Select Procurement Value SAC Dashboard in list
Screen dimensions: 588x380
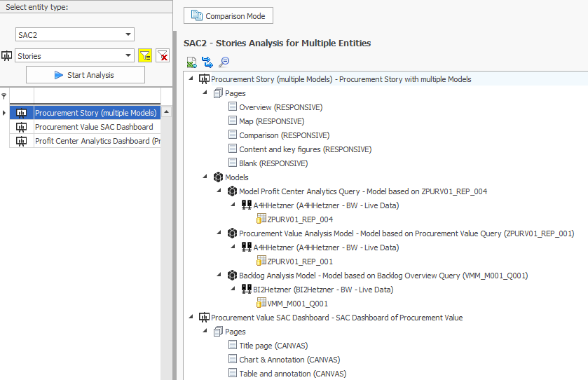pyautogui.click(x=94, y=127)
